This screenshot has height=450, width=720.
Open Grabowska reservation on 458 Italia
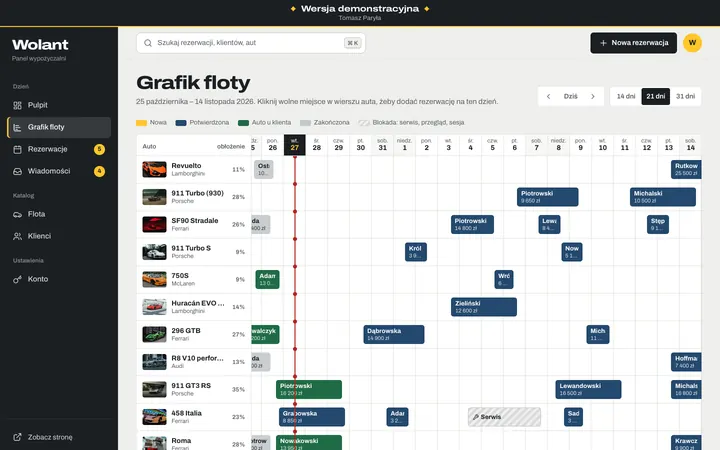312,417
